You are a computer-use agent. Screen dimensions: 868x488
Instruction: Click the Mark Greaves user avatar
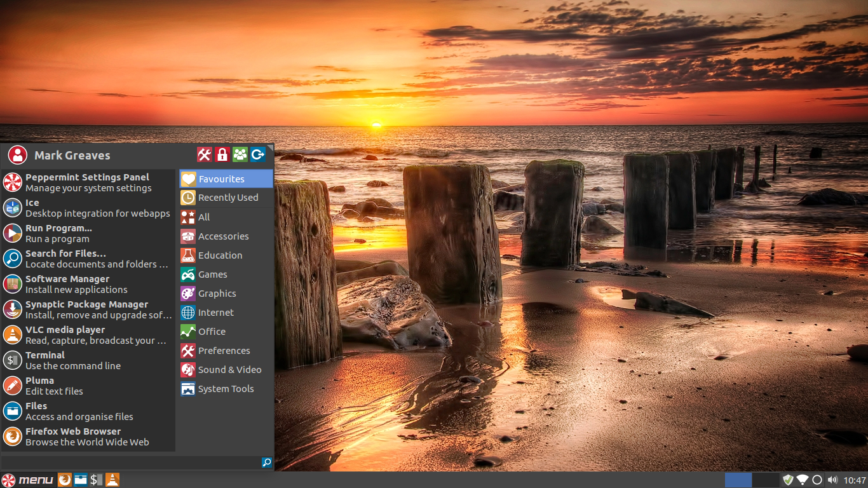click(18, 155)
